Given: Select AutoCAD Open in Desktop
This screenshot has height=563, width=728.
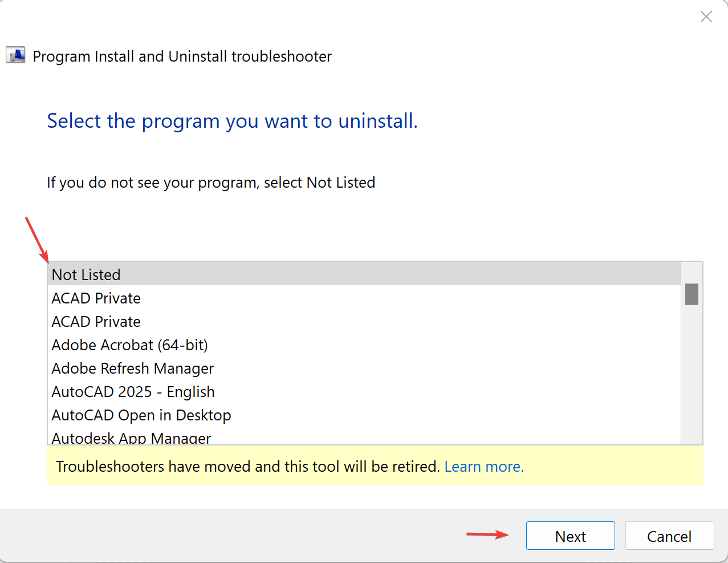Looking at the screenshot, I should pyautogui.click(x=364, y=415).
